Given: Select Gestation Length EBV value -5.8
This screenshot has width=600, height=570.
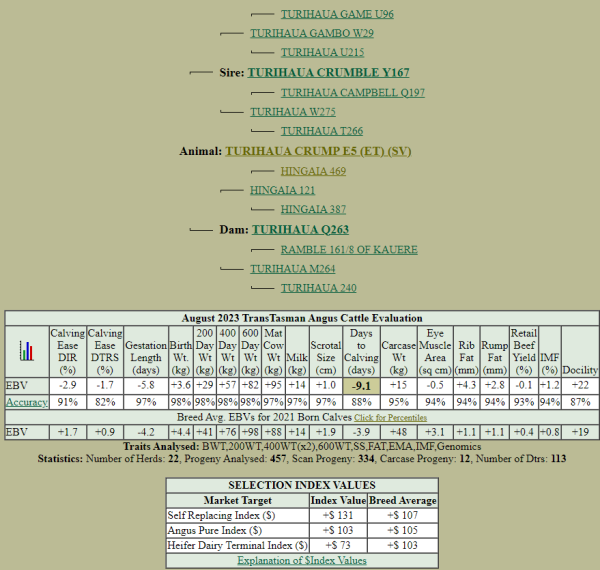Looking at the screenshot, I should tap(146, 386).
